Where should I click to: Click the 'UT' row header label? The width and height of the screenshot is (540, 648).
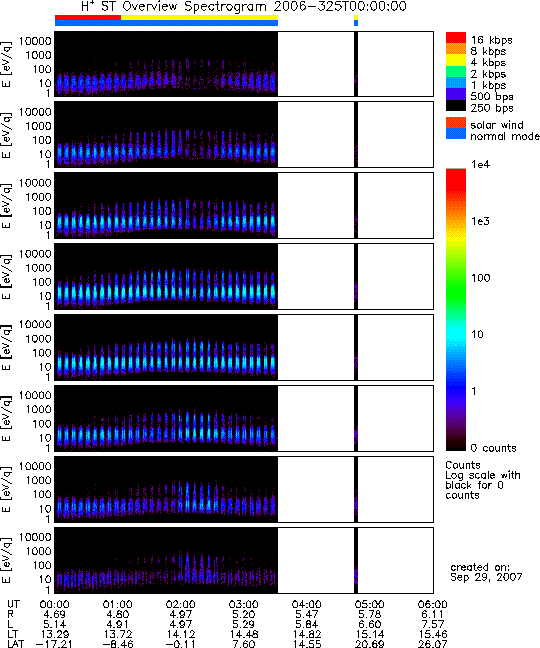(13, 605)
